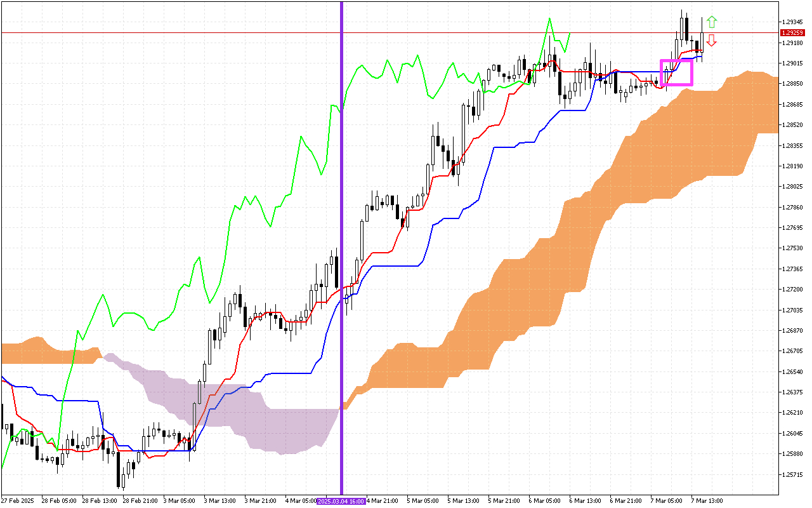
Task: Select the red current price tag 1.29259
Action: pyautogui.click(x=794, y=32)
